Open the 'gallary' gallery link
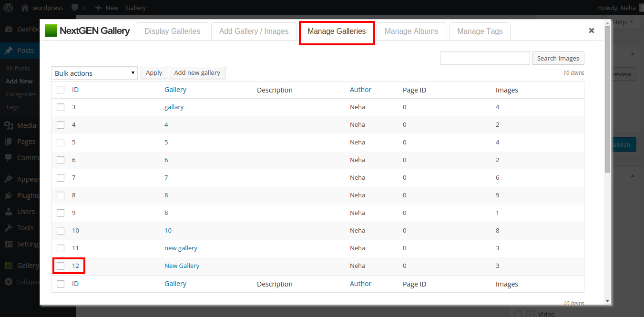The height and width of the screenshot is (317, 644). 174,107
